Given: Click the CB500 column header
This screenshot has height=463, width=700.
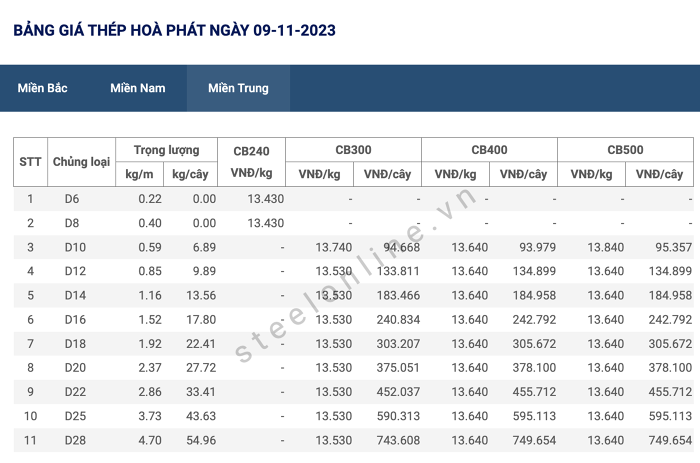Looking at the screenshot, I should [x=625, y=150].
